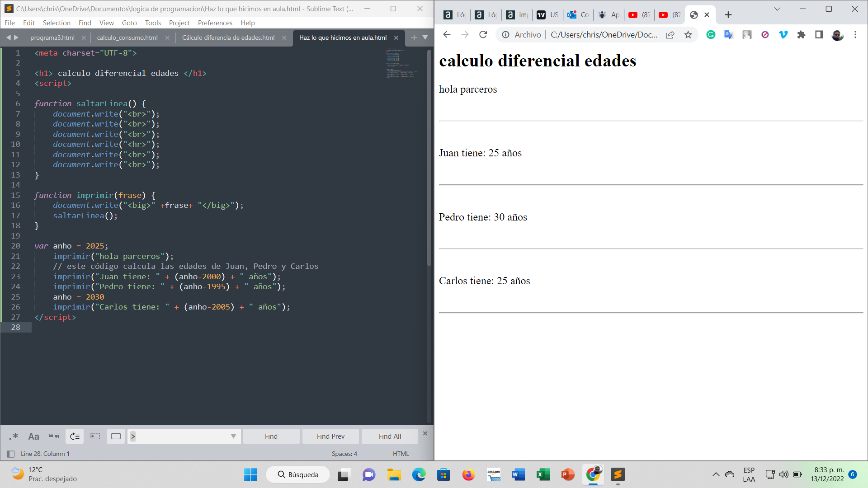
Task: Reload the page in Chrome
Action: point(483,34)
